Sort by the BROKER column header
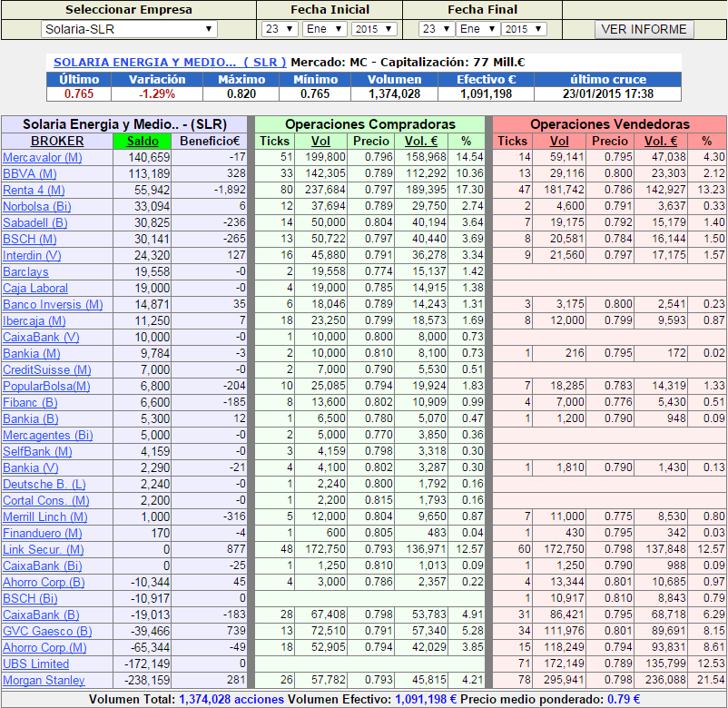The image size is (728, 708). [57, 141]
